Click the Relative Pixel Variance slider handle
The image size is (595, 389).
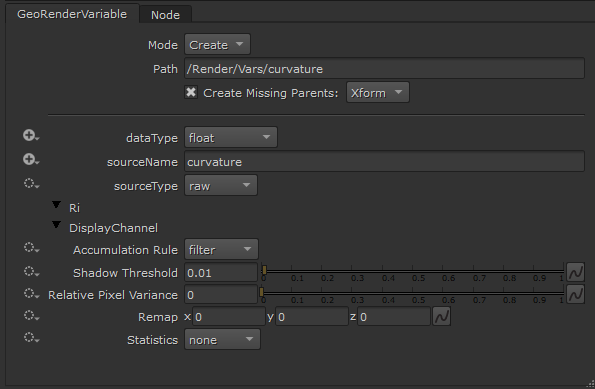[261, 292]
